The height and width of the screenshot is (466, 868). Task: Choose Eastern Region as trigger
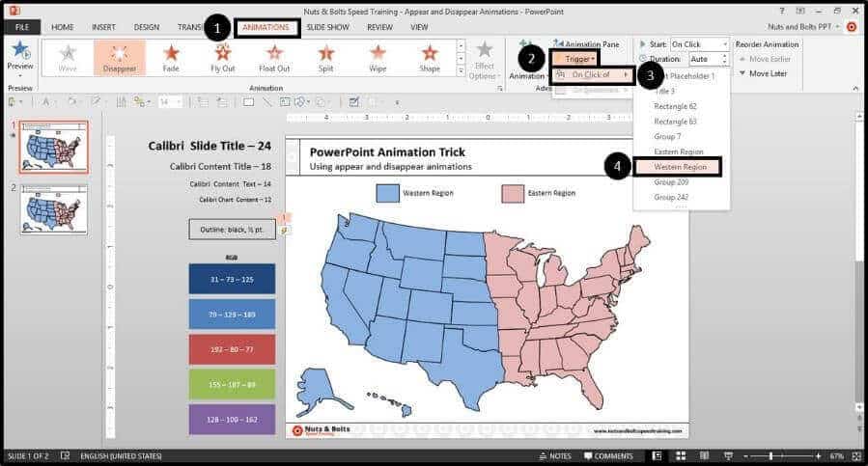(679, 151)
